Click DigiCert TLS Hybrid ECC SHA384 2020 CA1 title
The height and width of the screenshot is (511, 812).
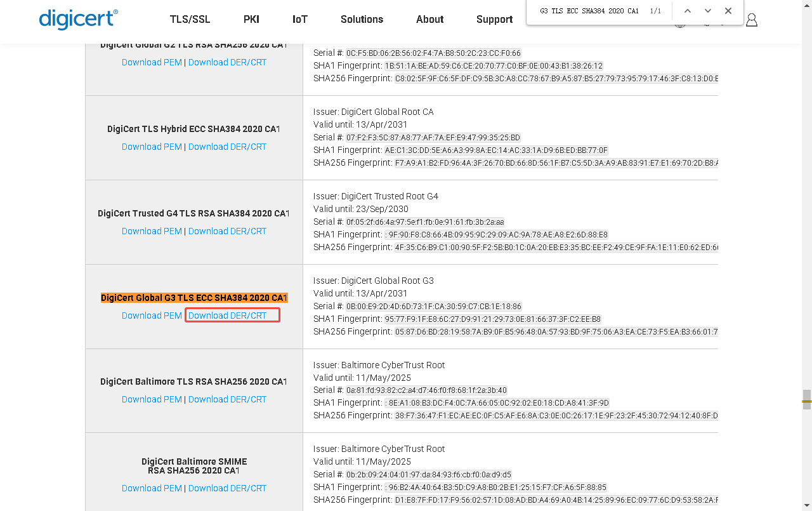click(x=193, y=129)
